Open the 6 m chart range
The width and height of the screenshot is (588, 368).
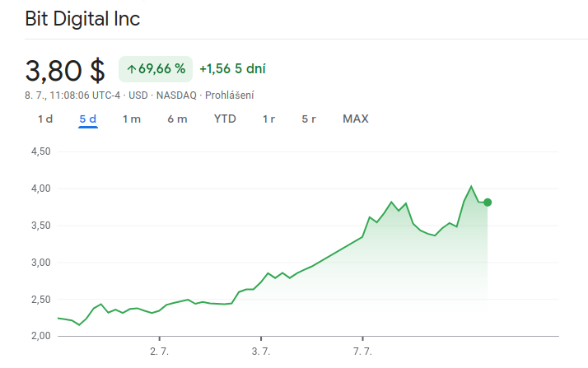pos(177,119)
